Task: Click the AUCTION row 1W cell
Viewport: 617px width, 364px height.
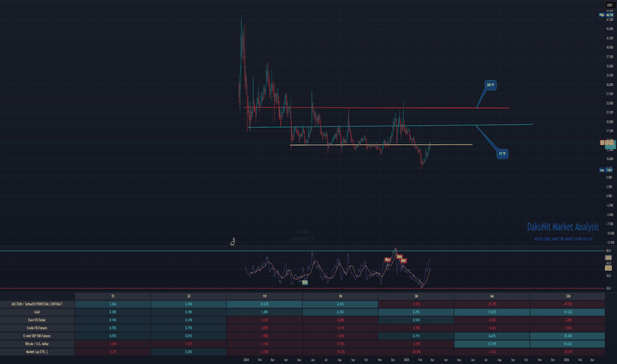Action: coord(264,304)
